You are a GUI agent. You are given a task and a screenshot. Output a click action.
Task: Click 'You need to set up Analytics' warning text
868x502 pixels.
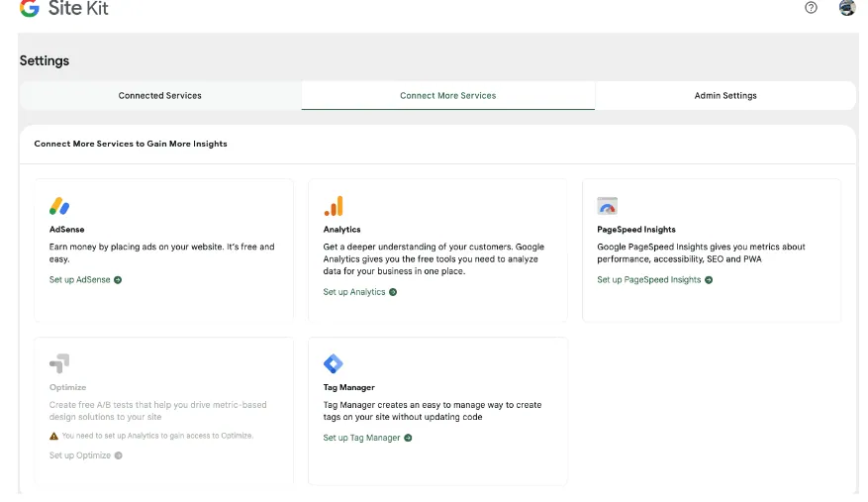(157, 436)
